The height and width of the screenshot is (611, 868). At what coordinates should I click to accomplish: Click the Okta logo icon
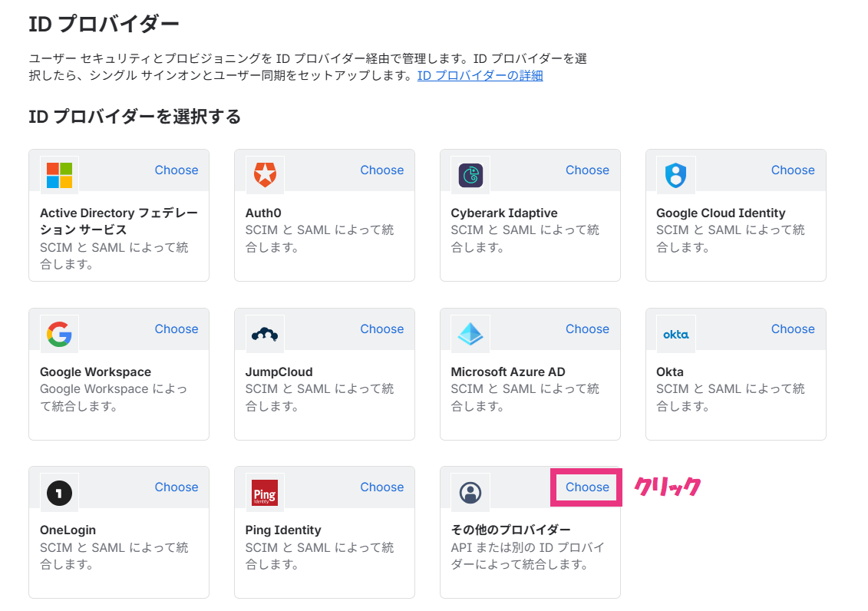click(x=676, y=334)
